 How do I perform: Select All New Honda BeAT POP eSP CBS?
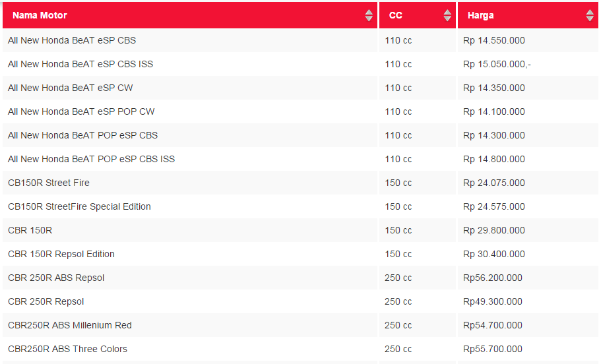click(83, 135)
